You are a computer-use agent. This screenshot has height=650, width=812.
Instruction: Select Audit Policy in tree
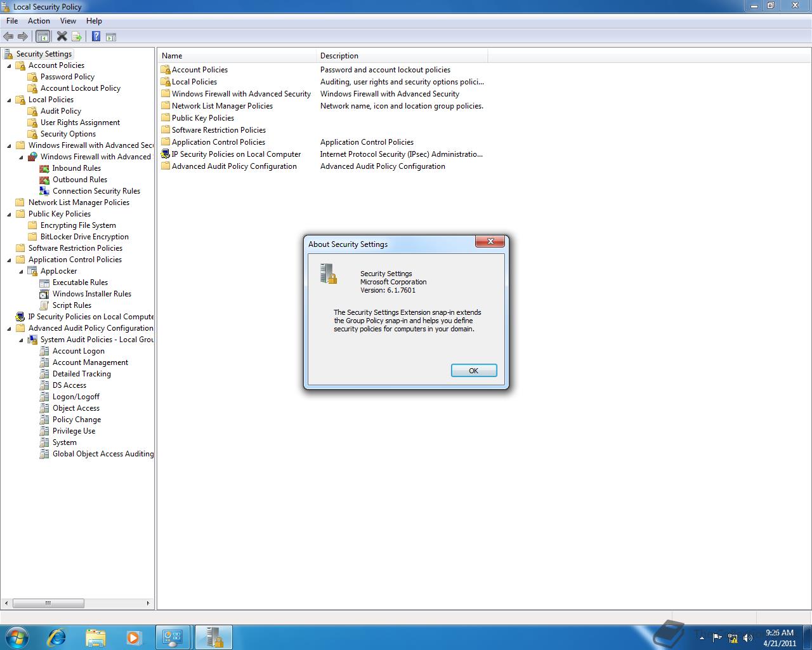(61, 111)
